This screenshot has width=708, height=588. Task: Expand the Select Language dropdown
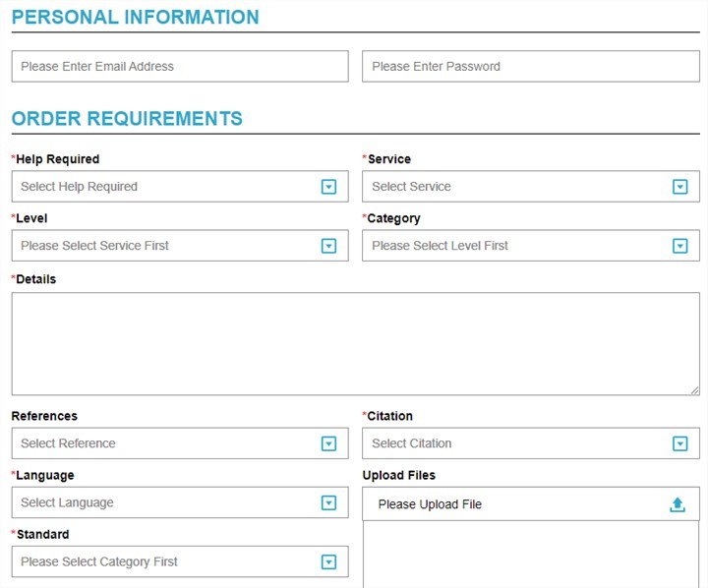(x=180, y=502)
